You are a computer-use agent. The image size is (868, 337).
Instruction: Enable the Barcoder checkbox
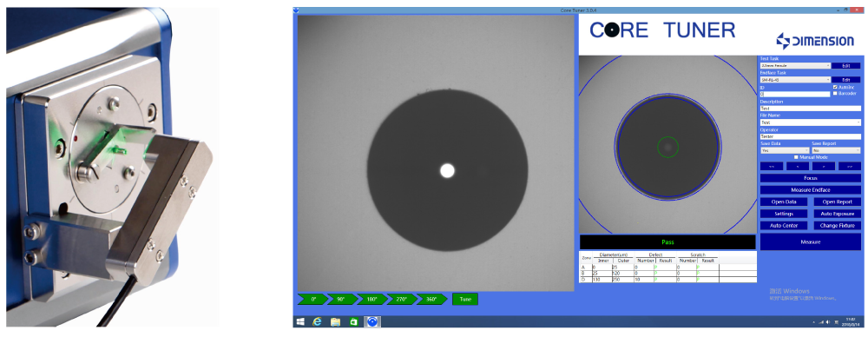click(835, 93)
